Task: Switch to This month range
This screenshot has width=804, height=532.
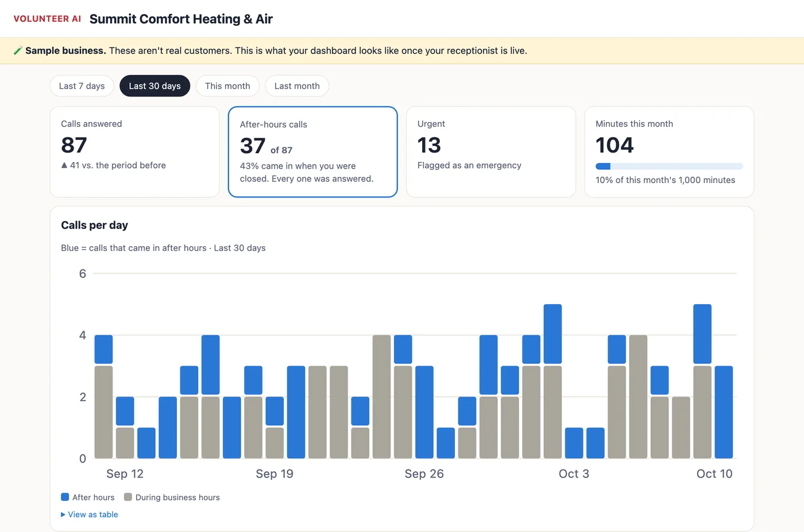Action: pos(227,86)
